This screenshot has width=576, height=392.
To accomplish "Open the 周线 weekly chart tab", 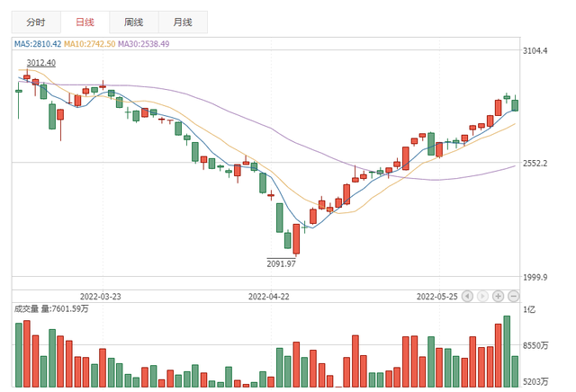I will [133, 22].
